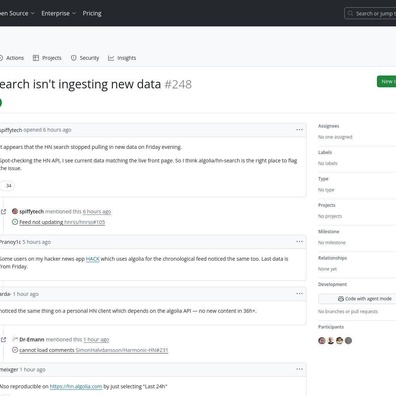Click the search magnifier icon

[350, 13]
